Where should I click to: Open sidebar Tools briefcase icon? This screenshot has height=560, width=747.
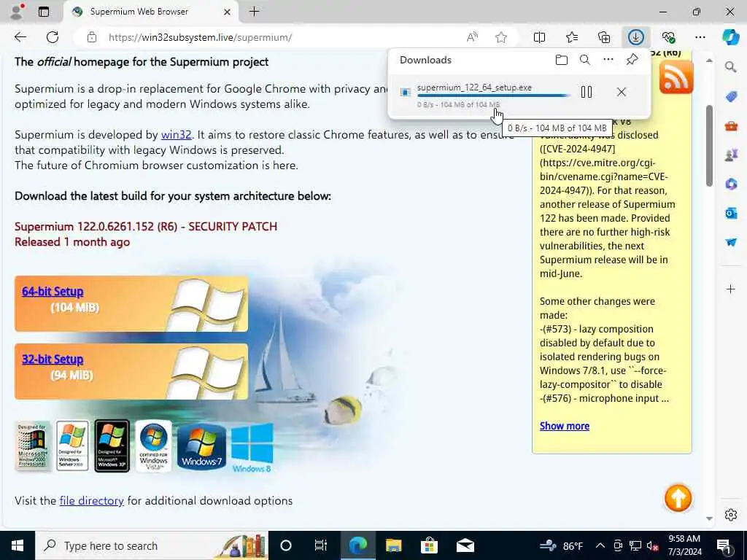(x=731, y=126)
